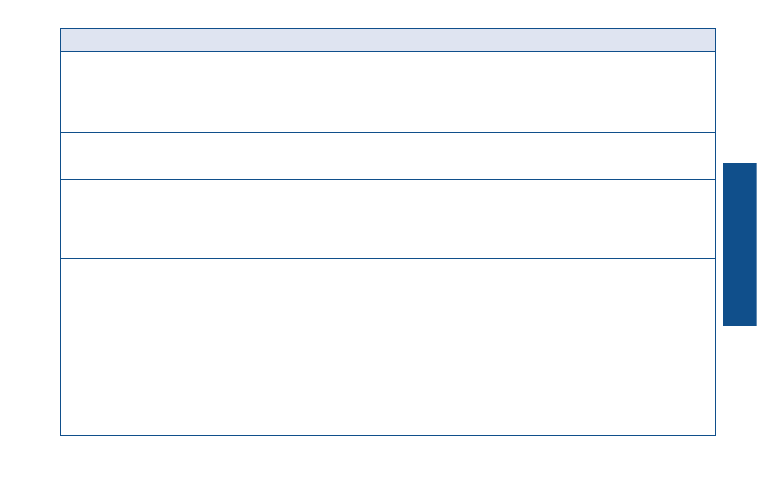Click the table's left border line
Viewport: 757px width, 490px height.
pyautogui.click(x=60, y=232)
